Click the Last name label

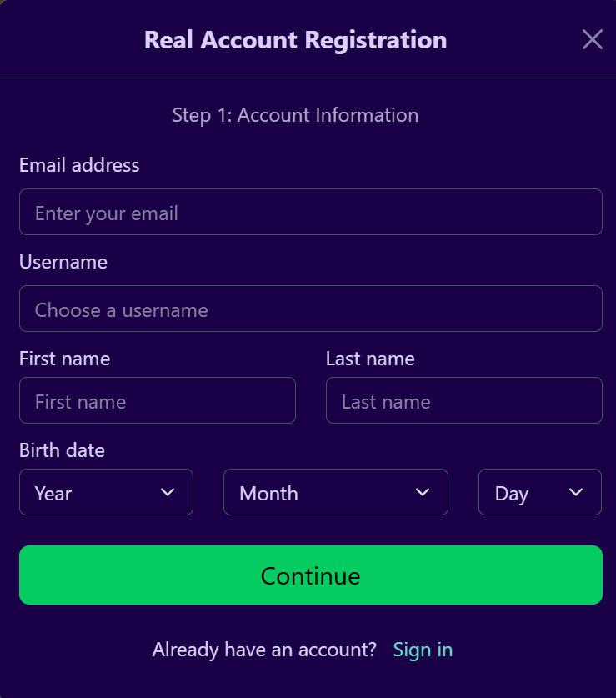(370, 359)
